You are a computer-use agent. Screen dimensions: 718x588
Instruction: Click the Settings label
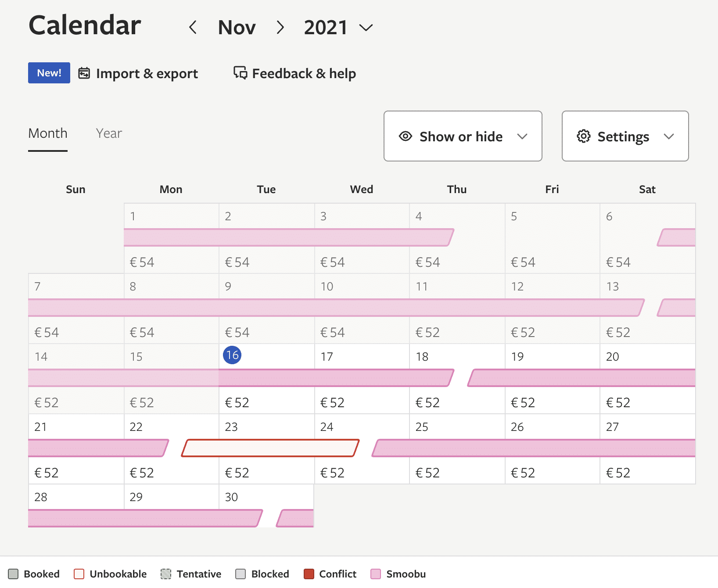pyautogui.click(x=623, y=136)
